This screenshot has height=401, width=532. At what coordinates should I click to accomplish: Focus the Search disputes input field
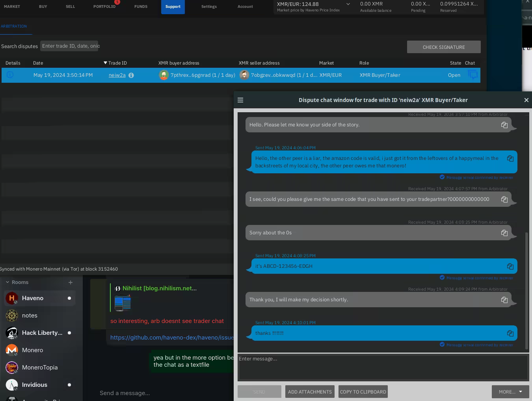click(70, 46)
